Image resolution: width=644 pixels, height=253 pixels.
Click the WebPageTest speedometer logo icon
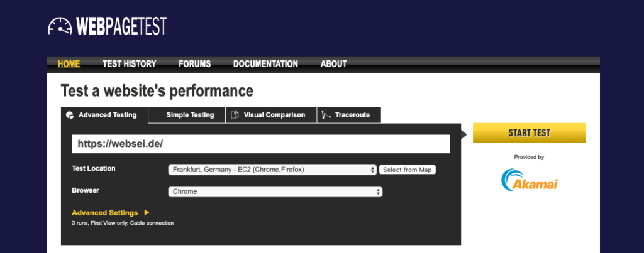click(x=60, y=26)
